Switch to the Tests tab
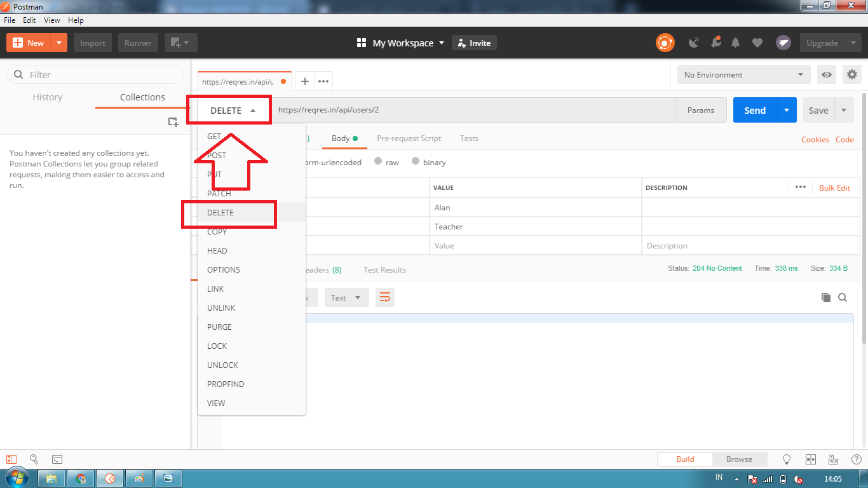Viewport: 868px width, 488px height. pyautogui.click(x=469, y=139)
